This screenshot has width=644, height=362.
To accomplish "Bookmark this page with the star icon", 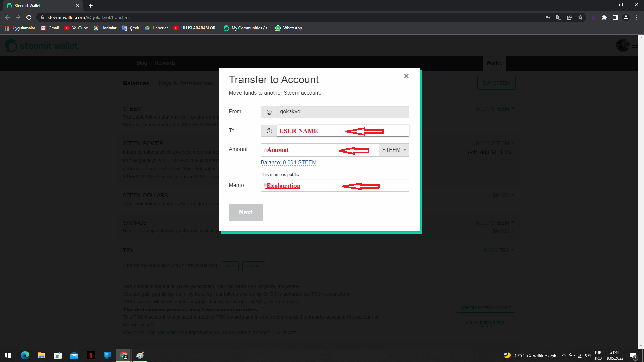I will [x=580, y=17].
